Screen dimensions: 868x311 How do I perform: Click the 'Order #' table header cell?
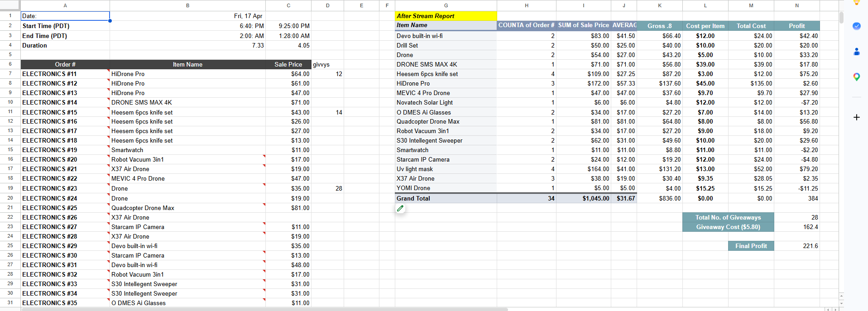coord(65,64)
